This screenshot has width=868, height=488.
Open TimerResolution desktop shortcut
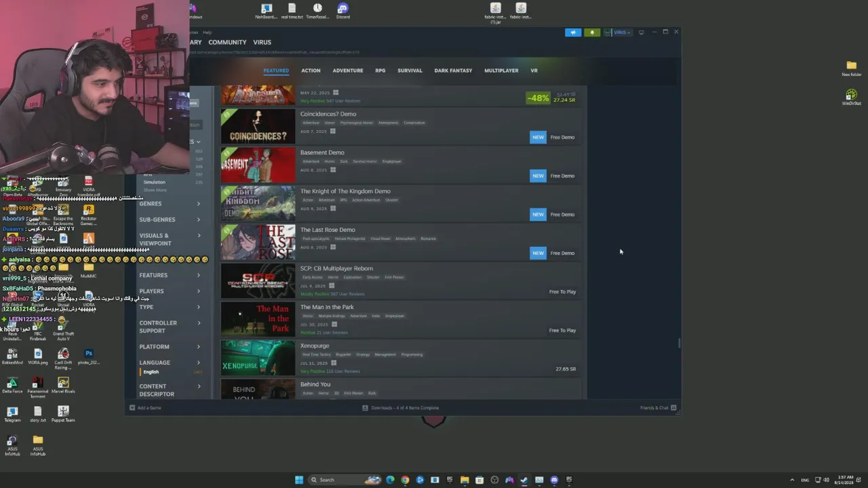coord(317,11)
